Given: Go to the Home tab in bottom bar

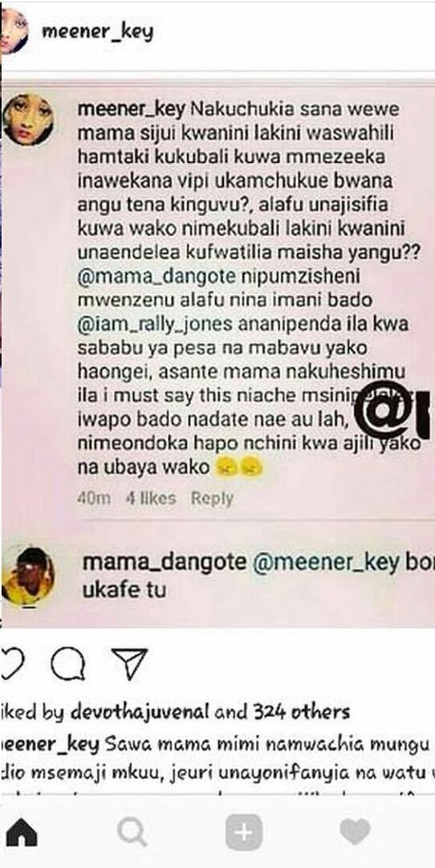Looking at the screenshot, I should tap(22, 832).
